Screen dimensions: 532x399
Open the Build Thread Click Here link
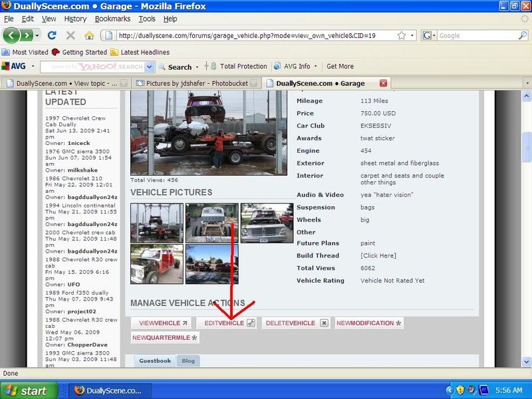tap(378, 255)
